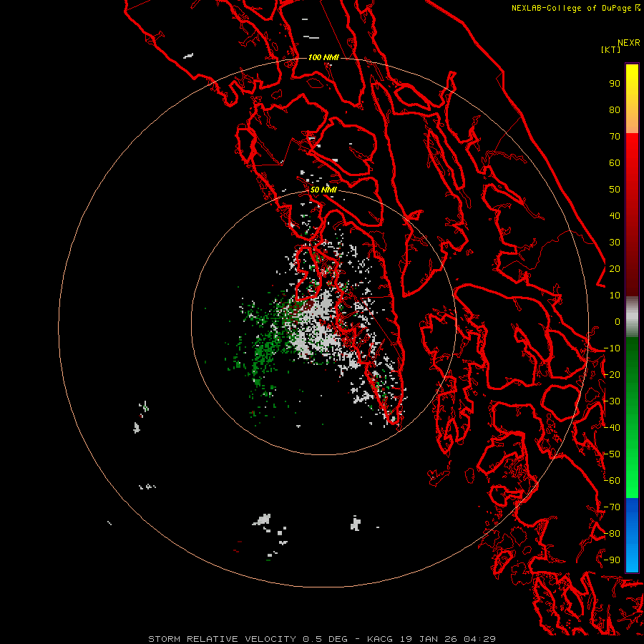Click the -20 value on the color scale
The width and height of the screenshot is (644, 644).
[612, 374]
